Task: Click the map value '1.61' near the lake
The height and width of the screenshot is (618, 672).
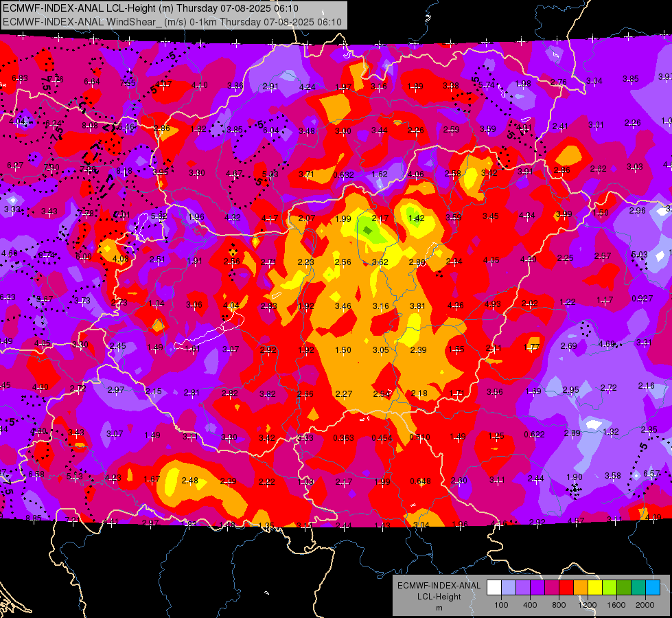Action: (192, 349)
